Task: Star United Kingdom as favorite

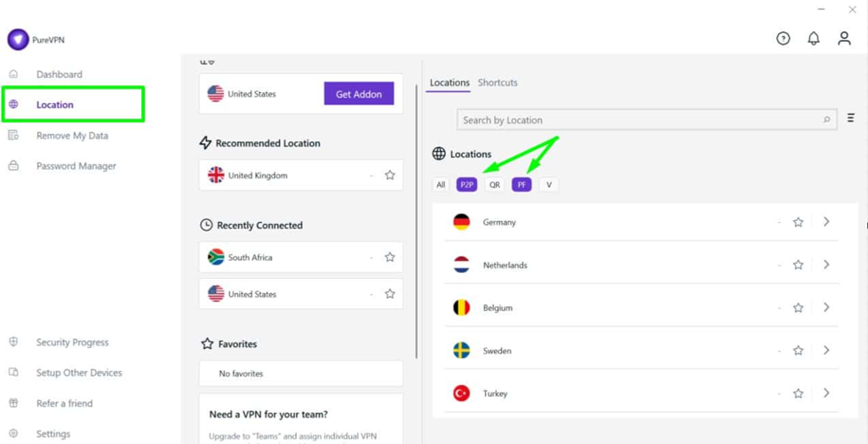Action: [389, 176]
